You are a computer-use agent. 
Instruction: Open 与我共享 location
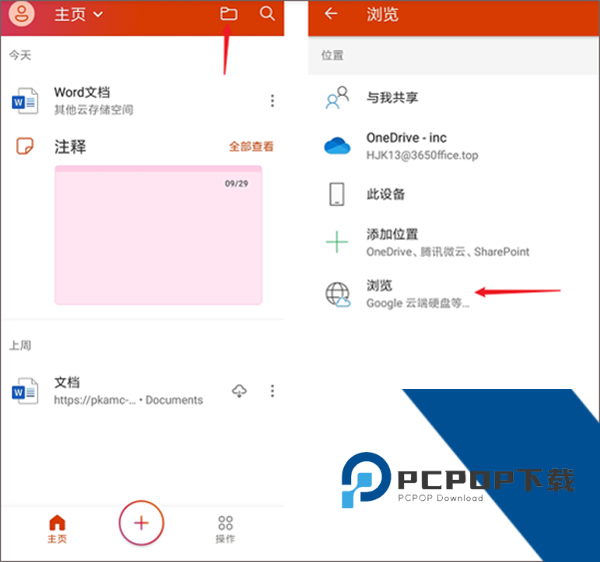tap(453, 98)
